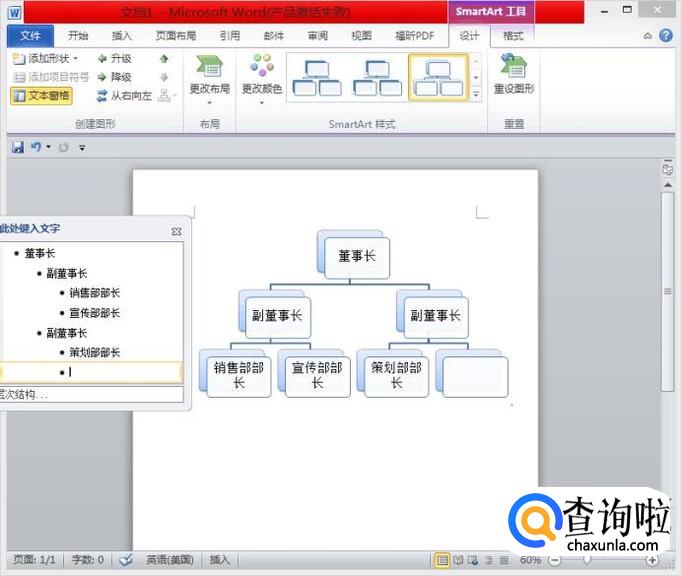Click the Save icon in quick access
The width and height of the screenshot is (682, 576).
click(18, 147)
